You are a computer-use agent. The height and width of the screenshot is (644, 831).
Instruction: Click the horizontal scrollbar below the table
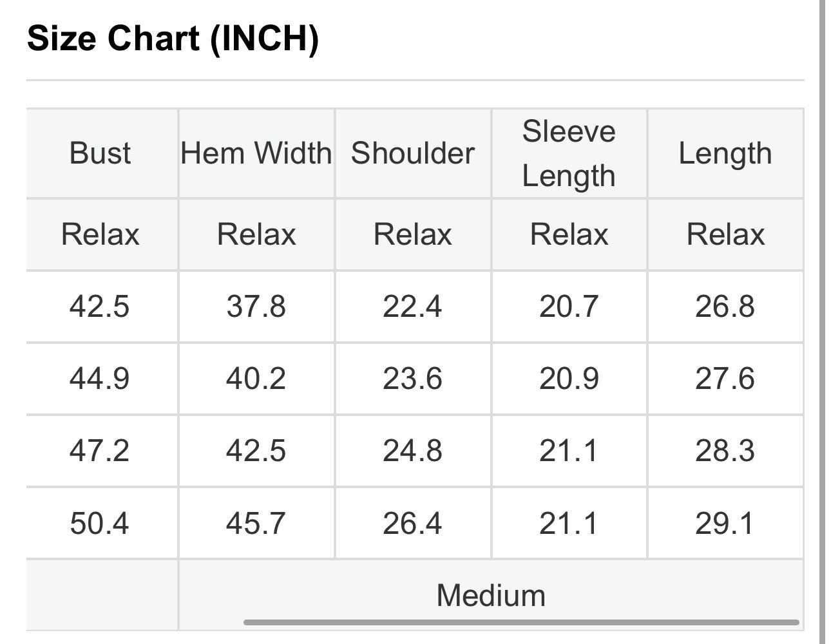(521, 622)
